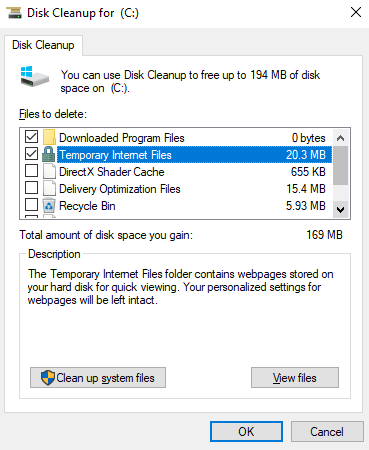Check the DirectX Shader Cache checkbox
The image size is (369, 450).
tap(31, 171)
